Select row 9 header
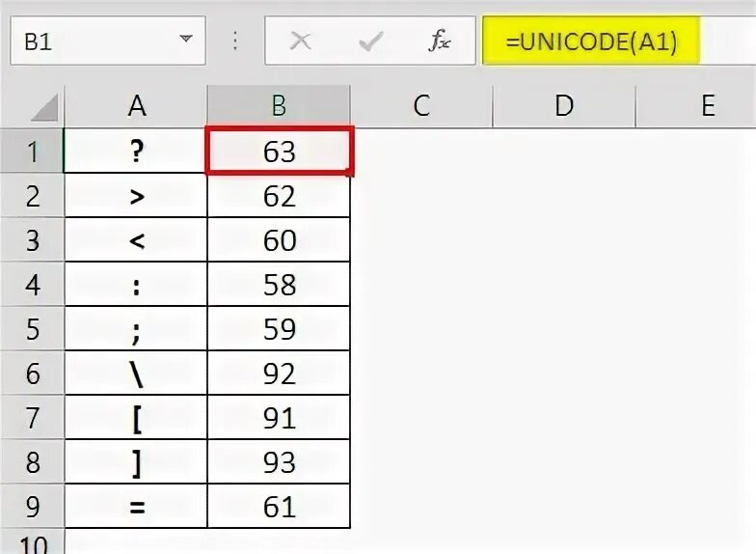The width and height of the screenshot is (756, 554). [x=33, y=506]
